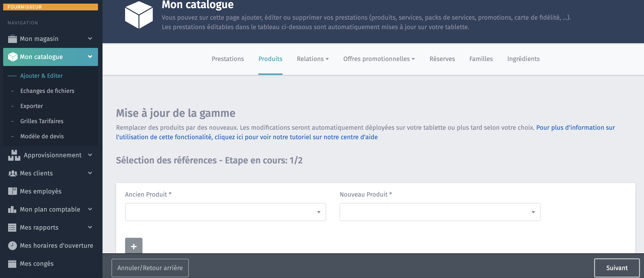The width and height of the screenshot is (644, 278).
Task: Click Annuler/Retour arrière button
Action: (150, 268)
